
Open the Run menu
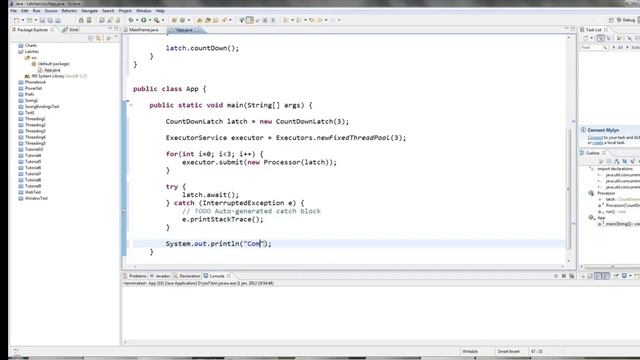tap(37, 11)
